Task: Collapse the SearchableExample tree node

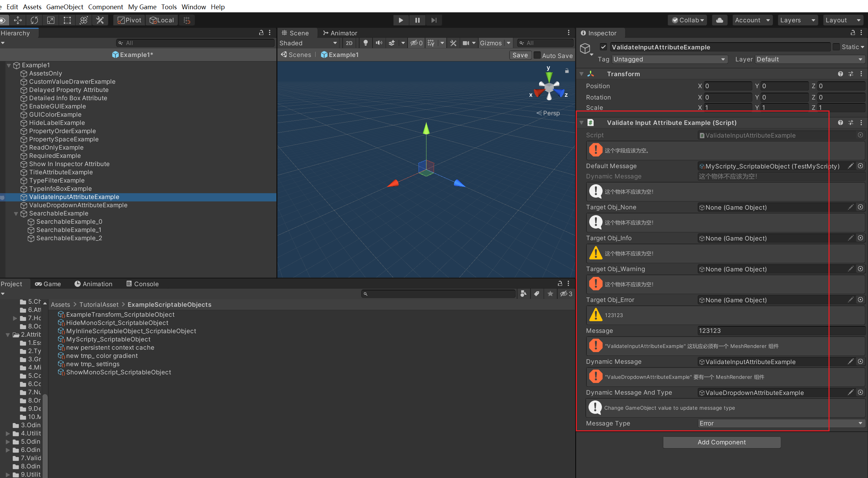Action: 16,213
